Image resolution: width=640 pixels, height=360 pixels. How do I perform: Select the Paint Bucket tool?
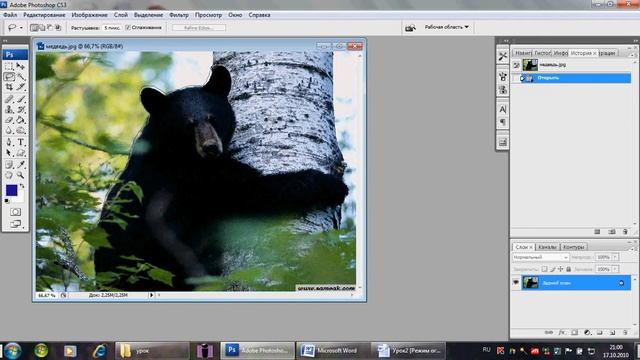[x=20, y=120]
